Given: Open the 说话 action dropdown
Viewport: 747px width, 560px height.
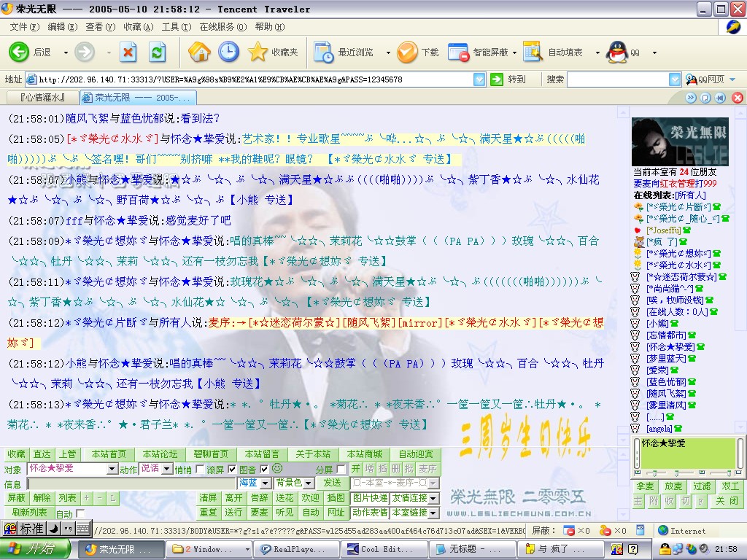Looking at the screenshot, I should coord(167,469).
